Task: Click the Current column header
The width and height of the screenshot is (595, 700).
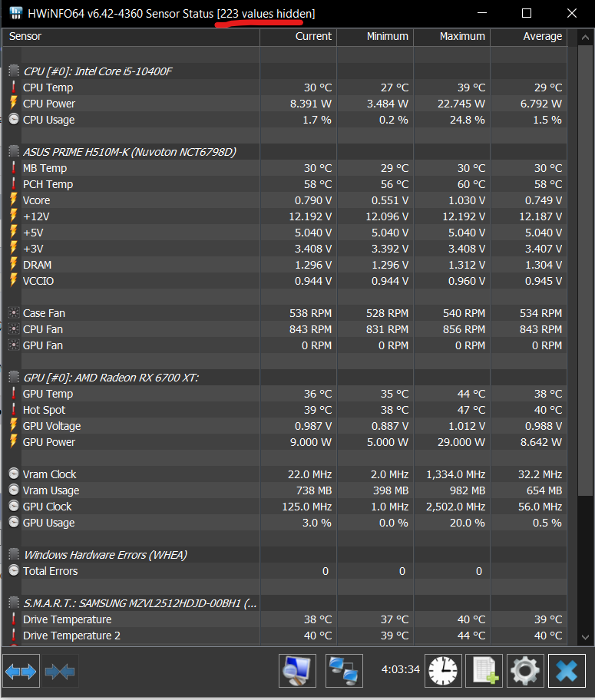Action: 298,37
